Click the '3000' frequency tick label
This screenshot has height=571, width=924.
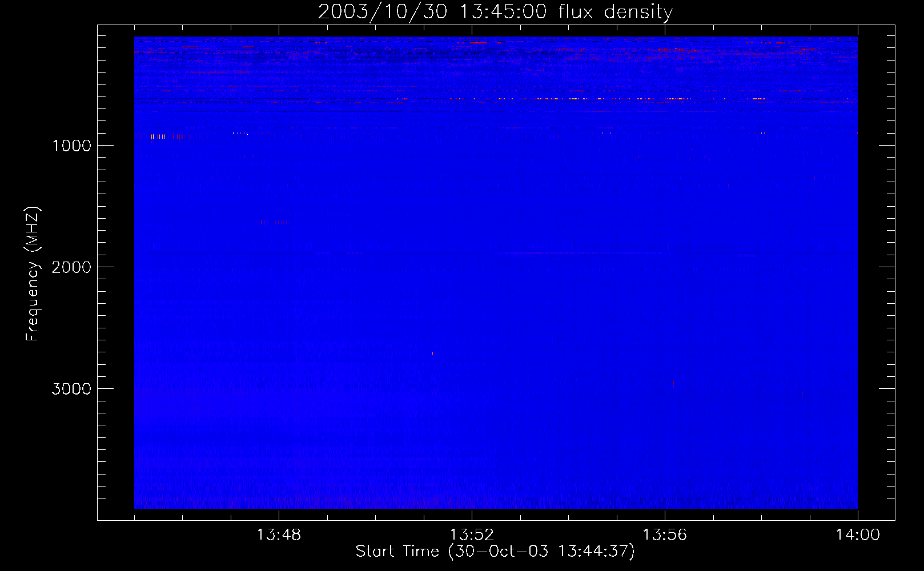pyautogui.click(x=71, y=389)
